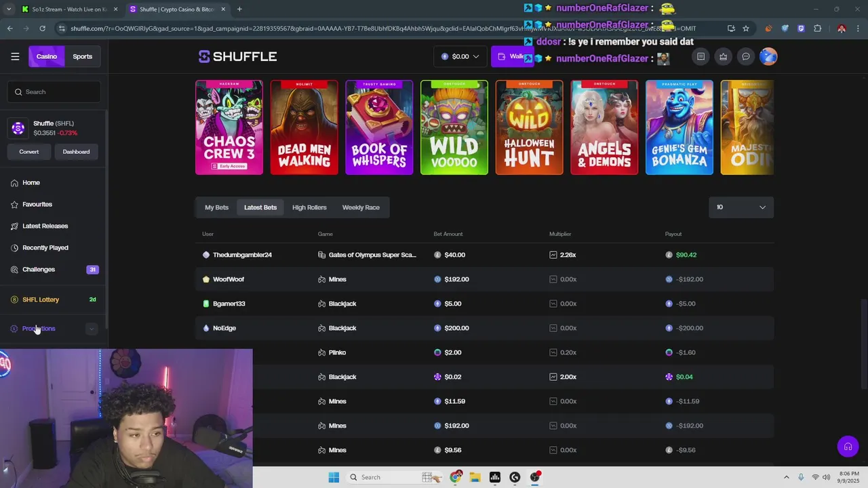This screenshot has height=488, width=868.
Task: Select the Latest Bets tab
Action: [260, 207]
